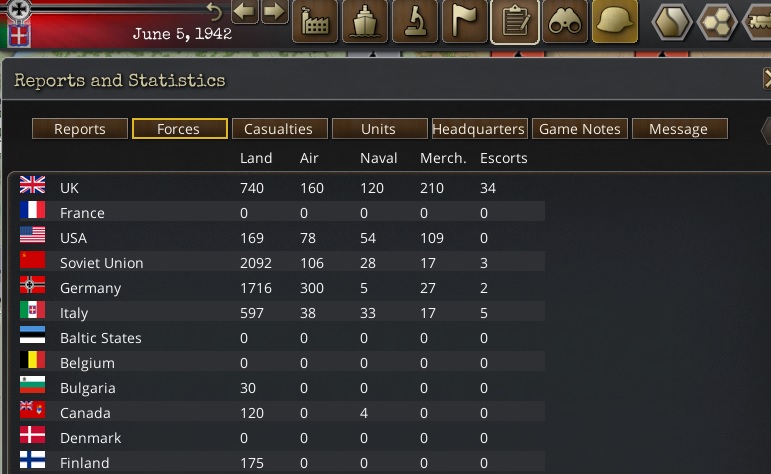Click the Headquarters button
The height and width of the screenshot is (474, 771).
pos(478,129)
